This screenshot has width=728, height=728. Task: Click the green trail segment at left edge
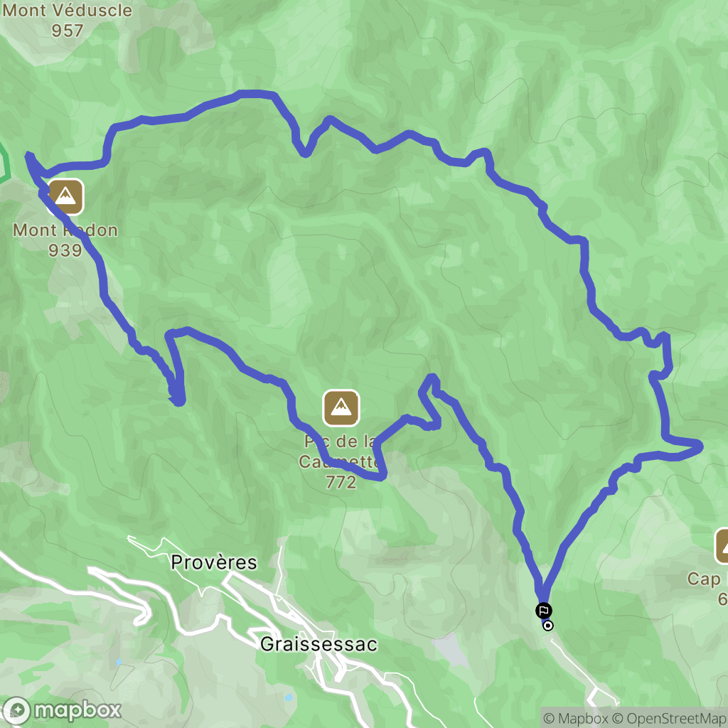[6, 164]
